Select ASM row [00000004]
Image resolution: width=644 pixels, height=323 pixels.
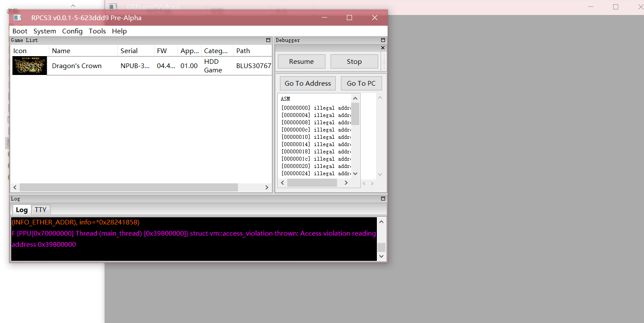tap(316, 115)
